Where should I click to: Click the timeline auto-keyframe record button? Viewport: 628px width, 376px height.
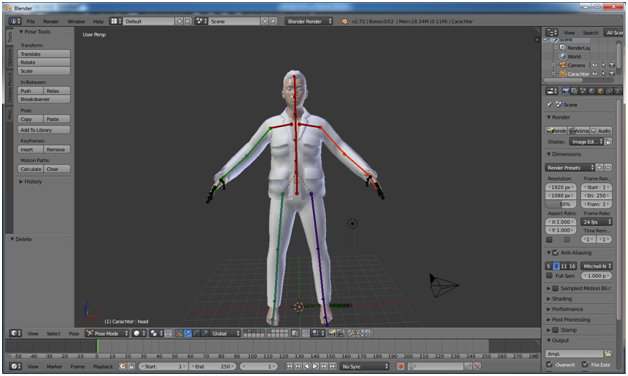tap(400, 366)
